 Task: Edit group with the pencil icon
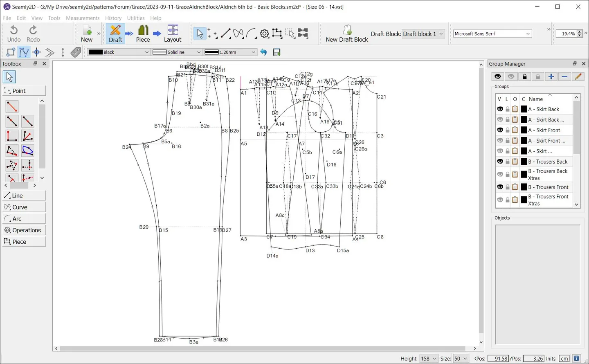coord(578,76)
